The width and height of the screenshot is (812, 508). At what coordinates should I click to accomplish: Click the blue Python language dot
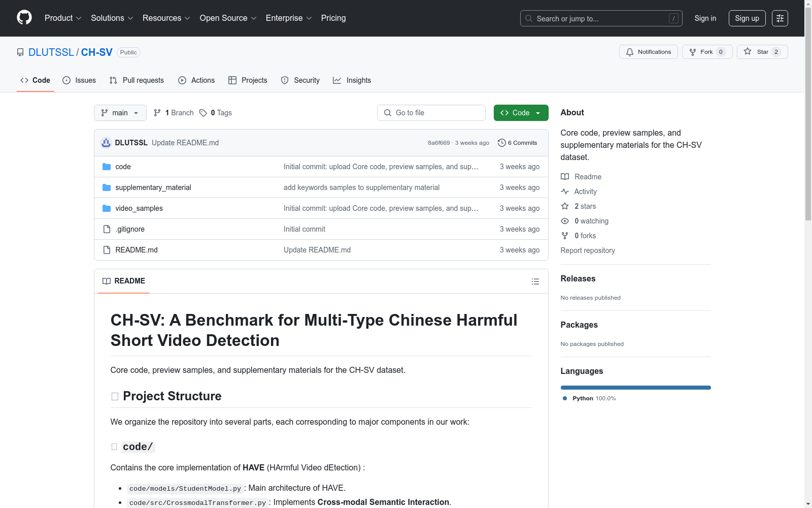point(565,398)
